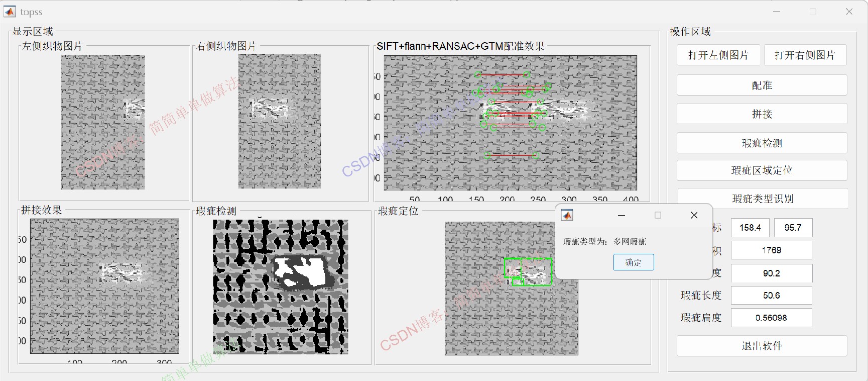Click the 拼接效果 stitched image

coord(104,286)
